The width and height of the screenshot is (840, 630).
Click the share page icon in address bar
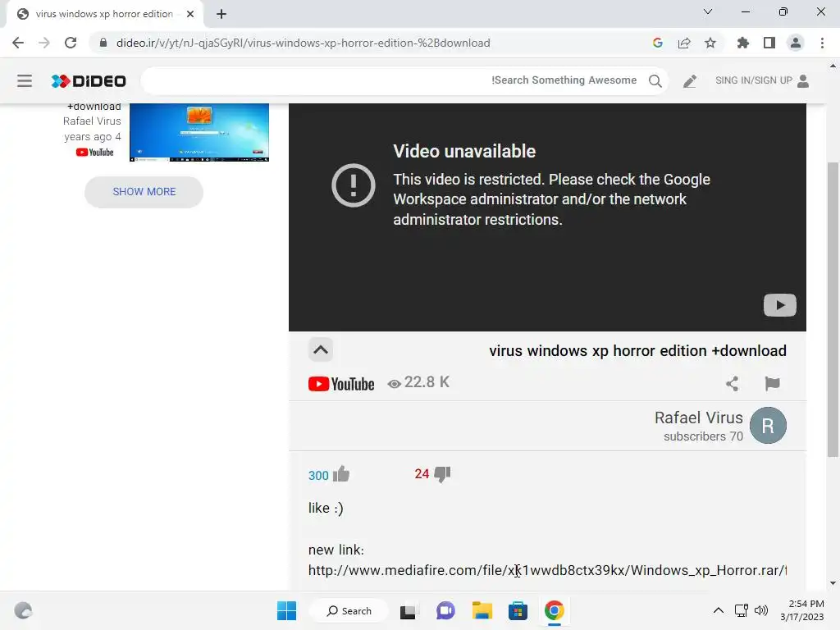(x=684, y=43)
